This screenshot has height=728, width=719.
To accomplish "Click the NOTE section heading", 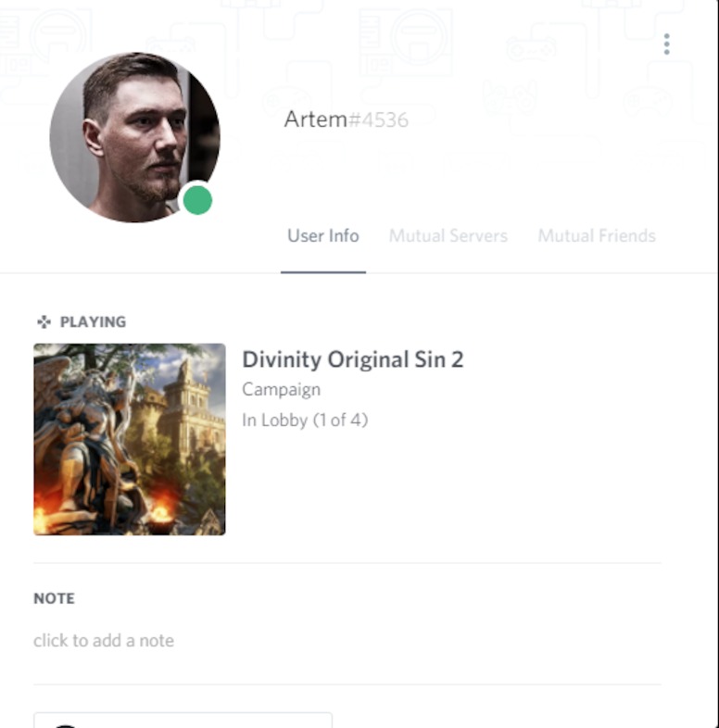I will (x=54, y=598).
